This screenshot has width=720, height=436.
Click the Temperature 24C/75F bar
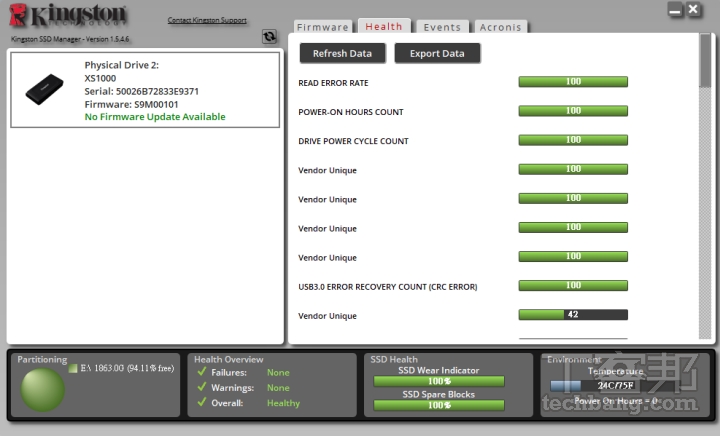[615, 386]
